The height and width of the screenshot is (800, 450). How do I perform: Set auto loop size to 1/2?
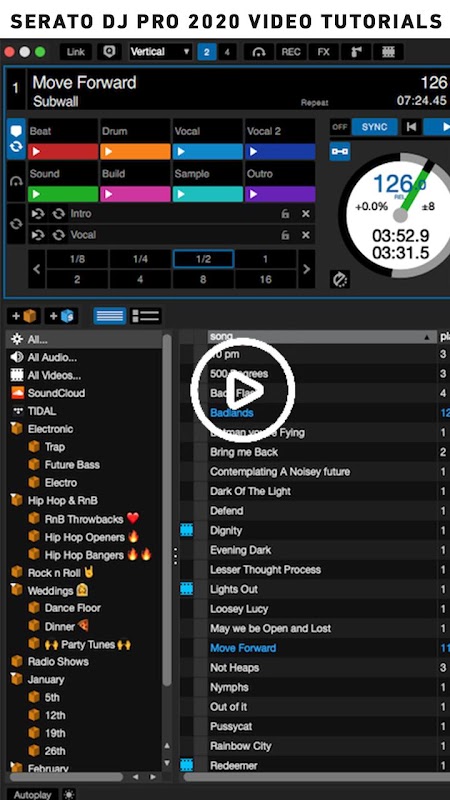coord(204,259)
